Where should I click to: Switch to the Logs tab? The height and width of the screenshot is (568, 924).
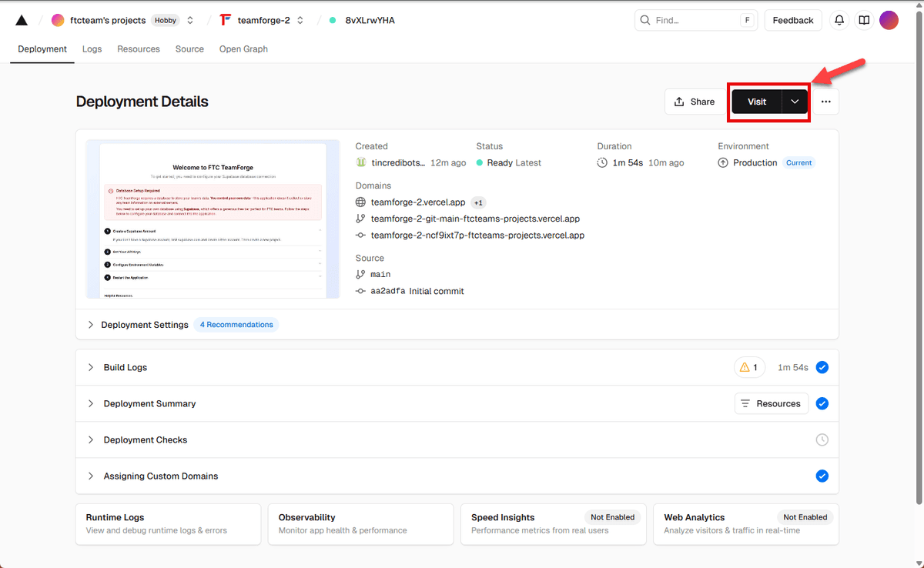[x=92, y=48]
